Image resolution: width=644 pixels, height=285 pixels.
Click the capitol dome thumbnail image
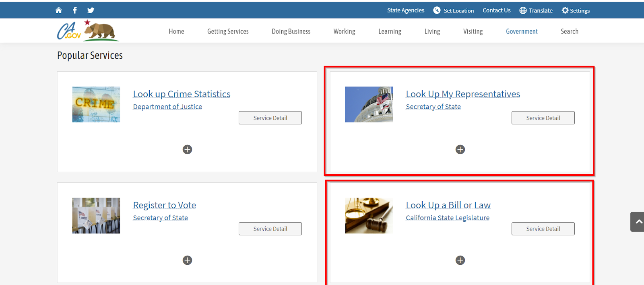click(x=369, y=104)
